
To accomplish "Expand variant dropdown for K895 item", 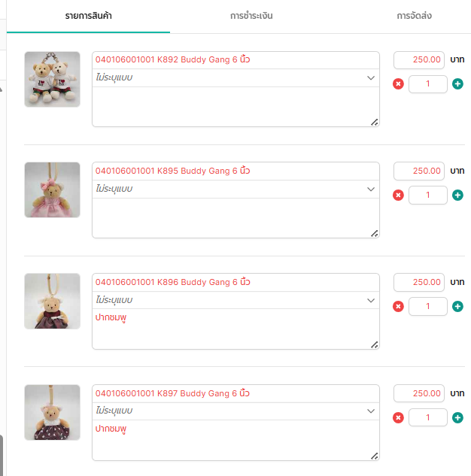I will 235,189.
